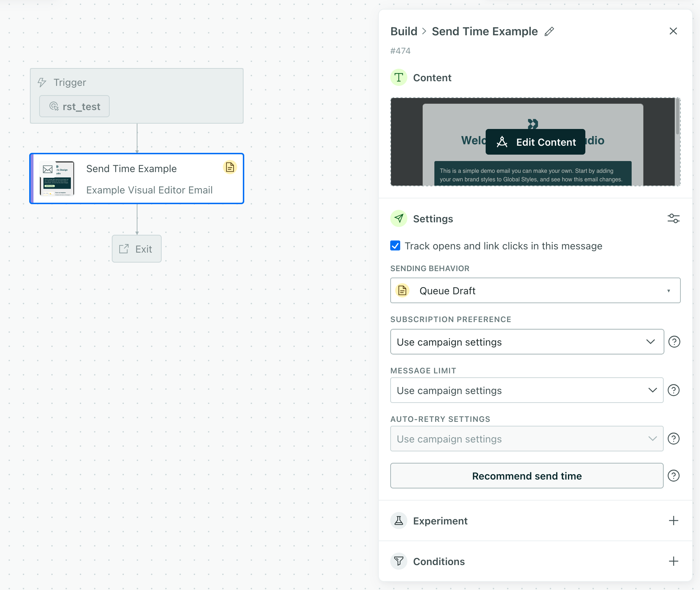Click the Content section text icon
The width and height of the screenshot is (700, 590).
coord(398,77)
